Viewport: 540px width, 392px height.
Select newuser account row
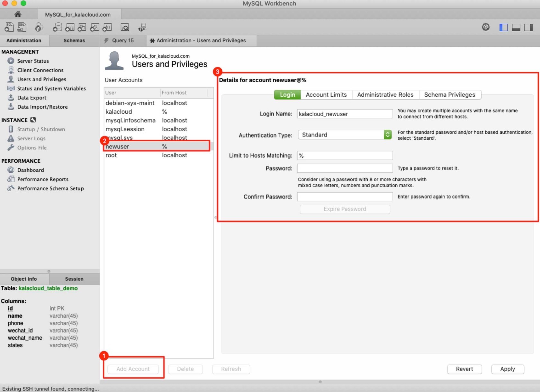pos(158,146)
